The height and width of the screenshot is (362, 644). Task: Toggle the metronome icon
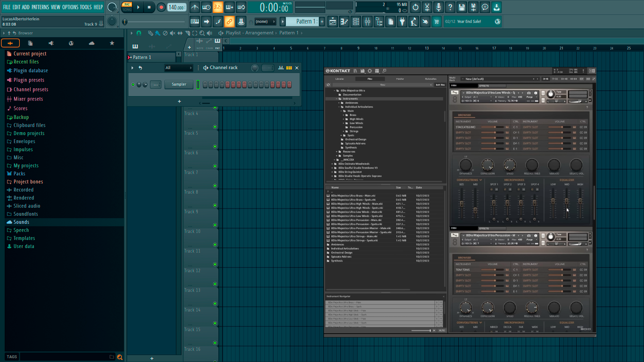coord(195,7)
